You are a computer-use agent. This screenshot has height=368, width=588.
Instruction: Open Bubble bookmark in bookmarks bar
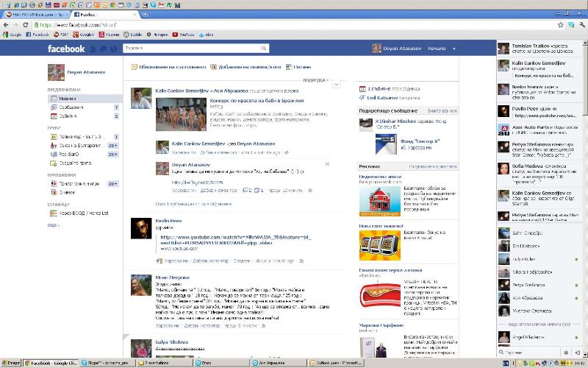pyautogui.click(x=132, y=35)
